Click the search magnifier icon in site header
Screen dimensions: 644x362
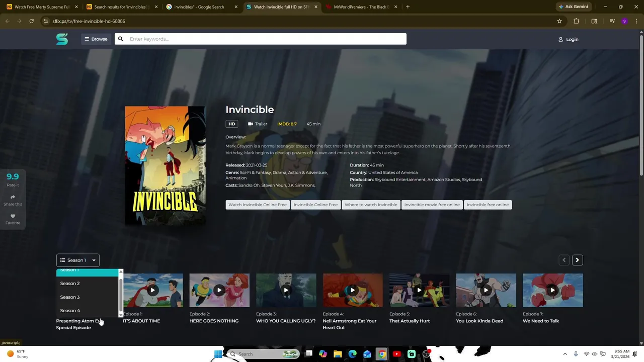click(x=120, y=39)
